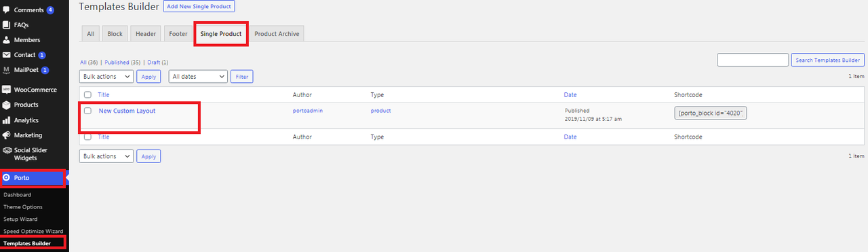
Task: Filter by Draft (1) link
Action: 158,62
